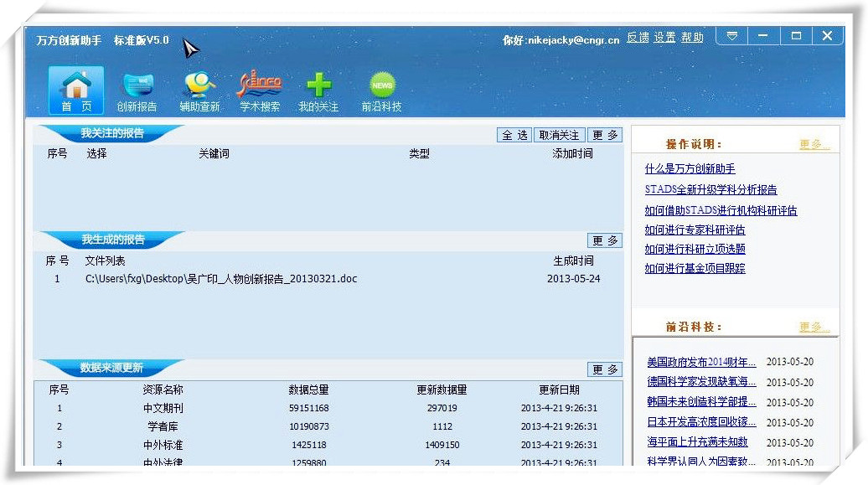Screen dimensions: 868x485
Task: Click 更多 in 数据来源更新 section
Action: pyautogui.click(x=605, y=369)
